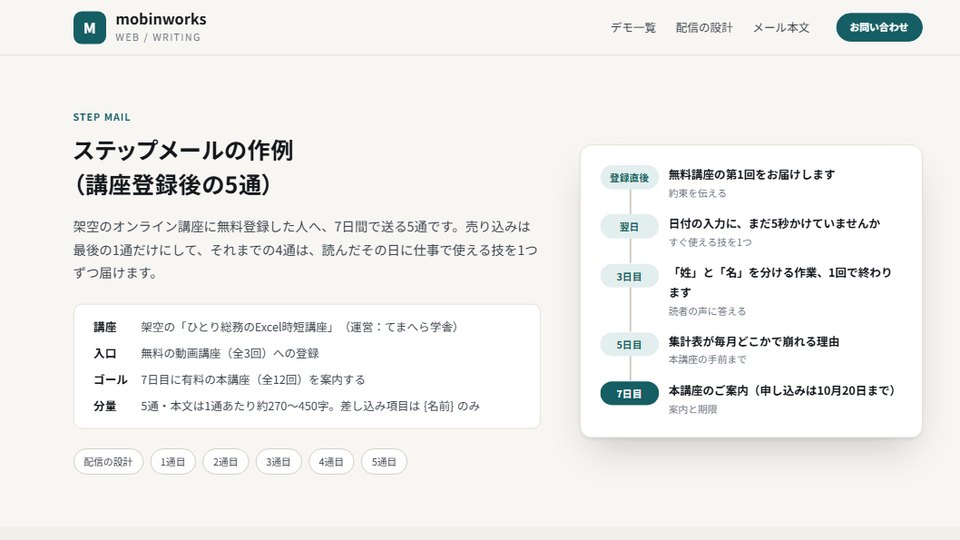Click the 本講座の手前まで subtitle
Image resolution: width=960 pixels, height=540 pixels.
[707, 359]
